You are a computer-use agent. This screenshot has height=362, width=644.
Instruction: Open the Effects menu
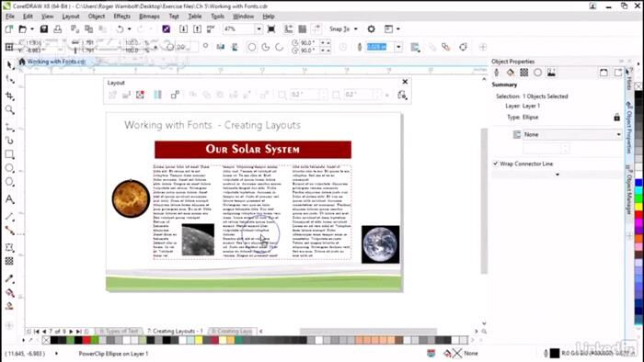click(x=122, y=17)
